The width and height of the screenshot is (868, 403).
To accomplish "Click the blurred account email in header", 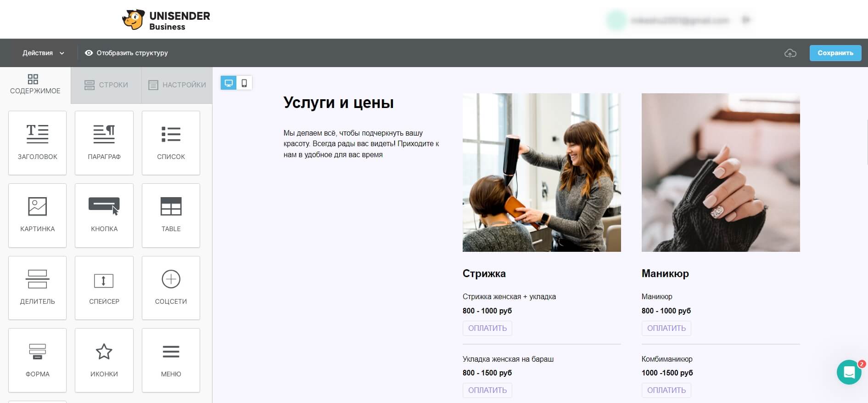I will [679, 20].
